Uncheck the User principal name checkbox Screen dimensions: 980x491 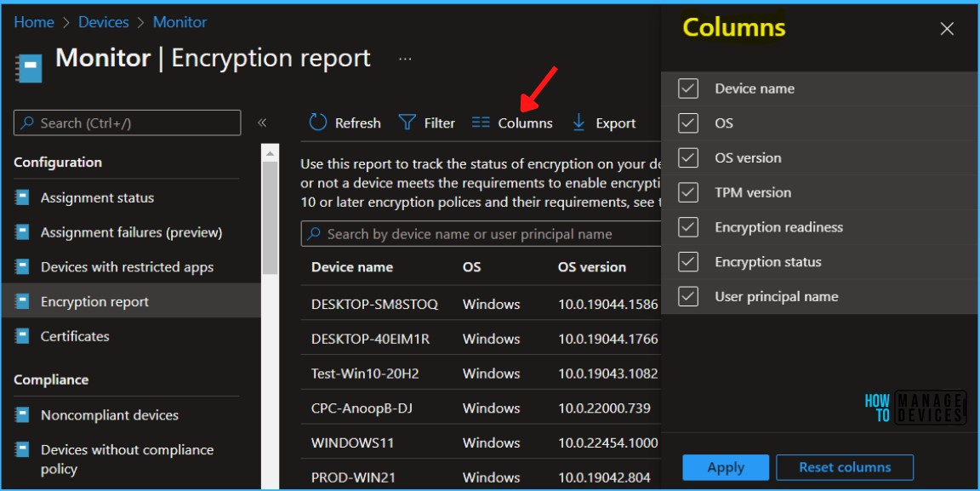(x=688, y=296)
